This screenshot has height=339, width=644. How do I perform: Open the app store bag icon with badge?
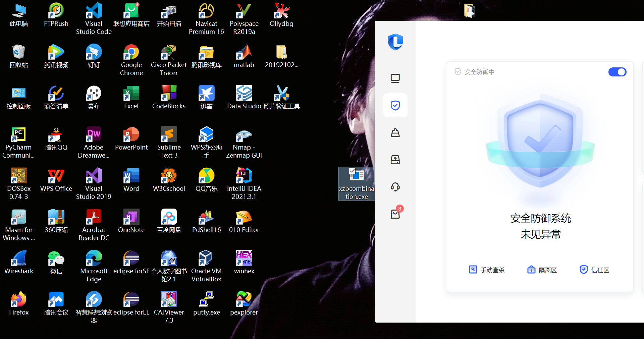click(396, 213)
